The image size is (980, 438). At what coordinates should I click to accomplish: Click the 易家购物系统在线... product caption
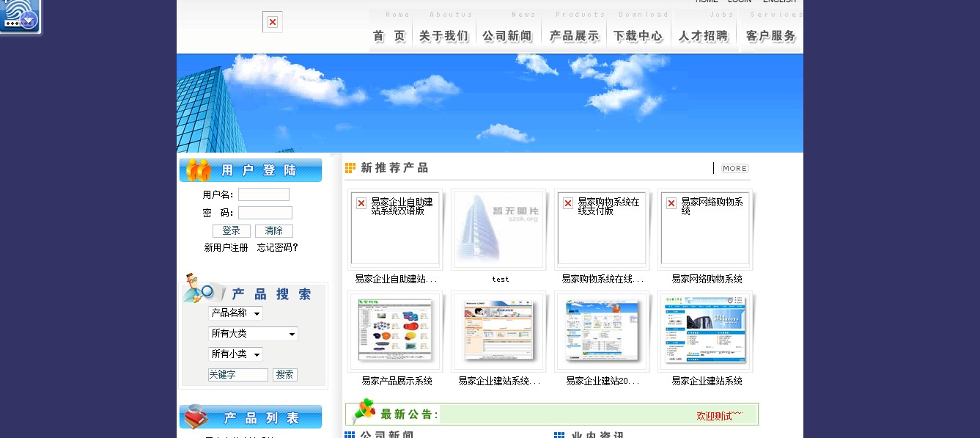point(603,280)
